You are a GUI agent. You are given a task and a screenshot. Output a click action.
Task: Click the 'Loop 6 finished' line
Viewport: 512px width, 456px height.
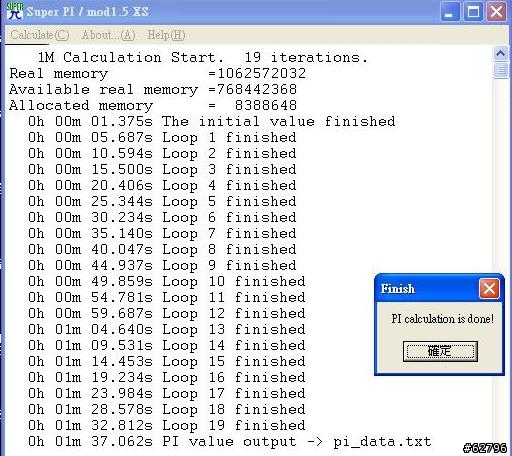coord(162,218)
